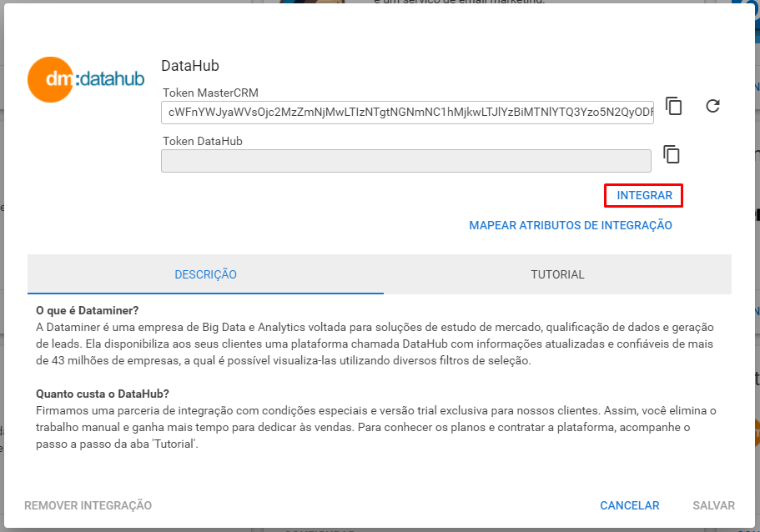Screen dimensions: 760x532
Task: Click the 'O que é Dataminer?' heading
Action: click(88, 310)
